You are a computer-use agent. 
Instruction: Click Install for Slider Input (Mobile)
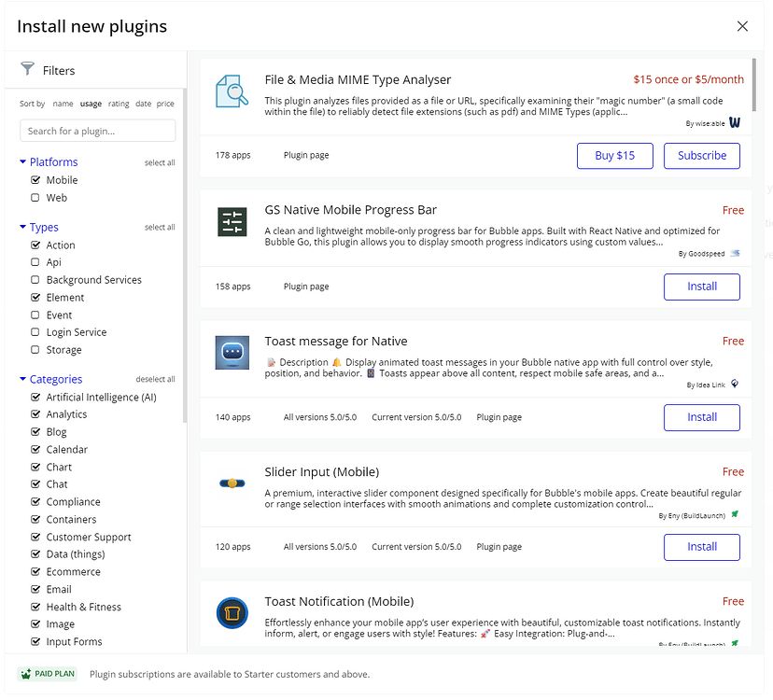(x=701, y=547)
